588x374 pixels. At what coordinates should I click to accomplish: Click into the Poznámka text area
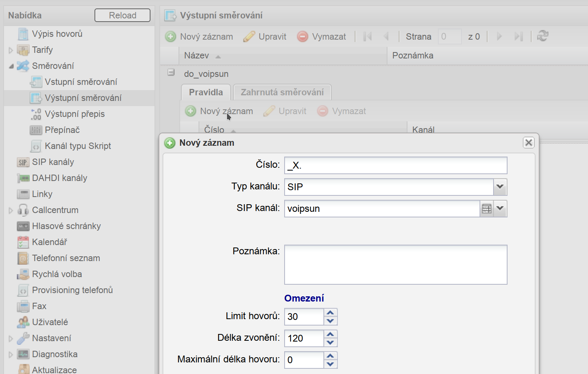(395, 265)
